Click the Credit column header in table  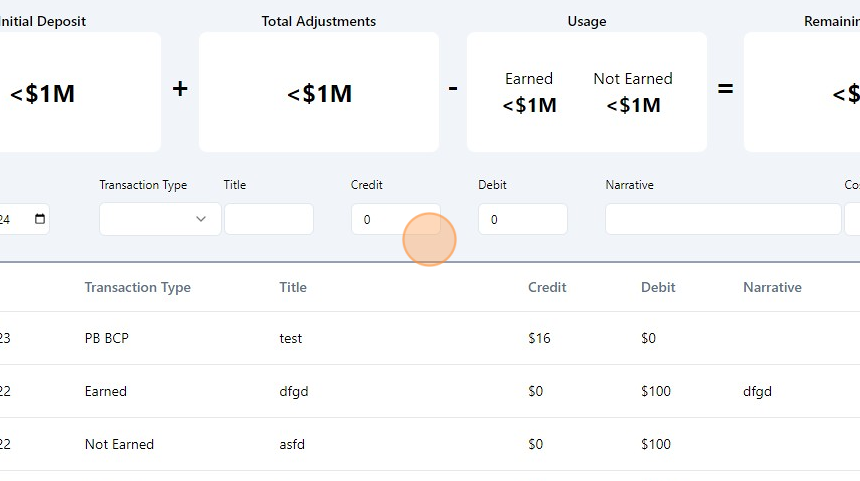547,287
